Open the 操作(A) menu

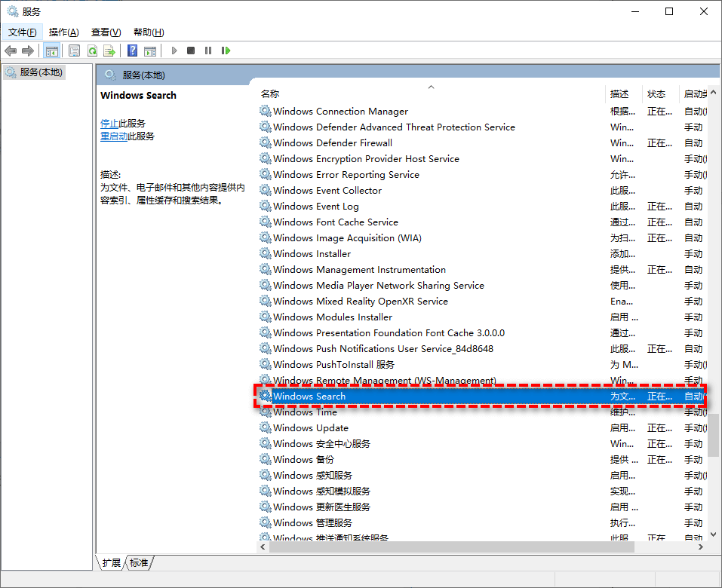63,32
